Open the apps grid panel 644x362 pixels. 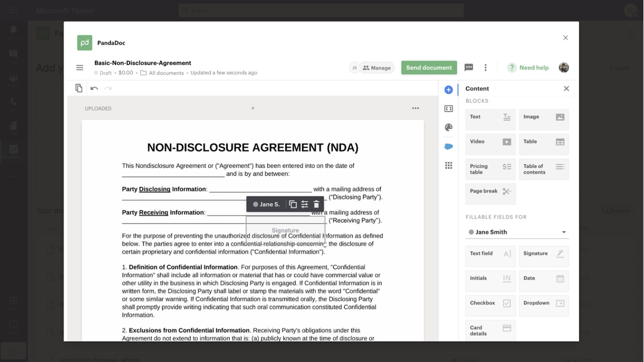[448, 165]
